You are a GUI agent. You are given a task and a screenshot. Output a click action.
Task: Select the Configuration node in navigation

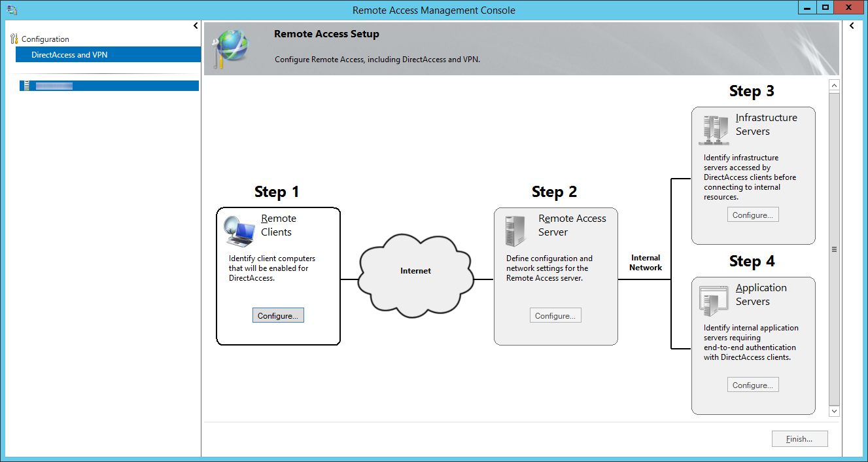click(x=45, y=39)
